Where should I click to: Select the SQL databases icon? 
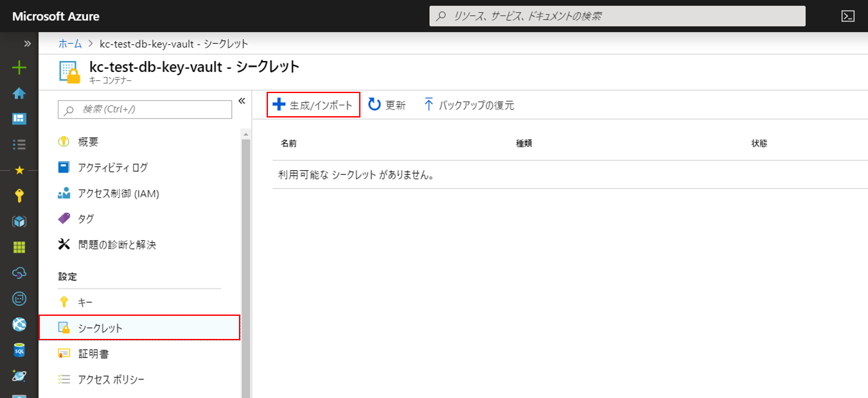tap(19, 350)
